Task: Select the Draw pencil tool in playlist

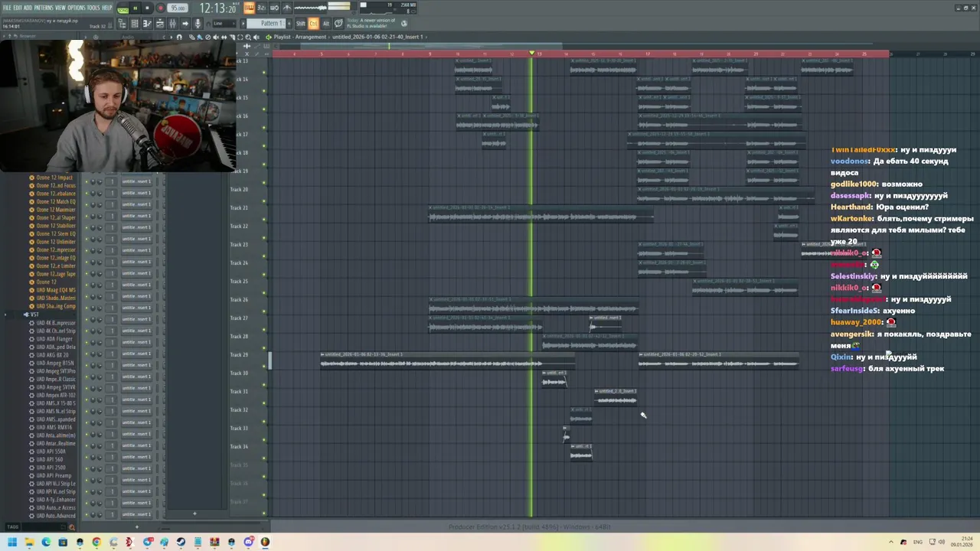Action: 191,37
